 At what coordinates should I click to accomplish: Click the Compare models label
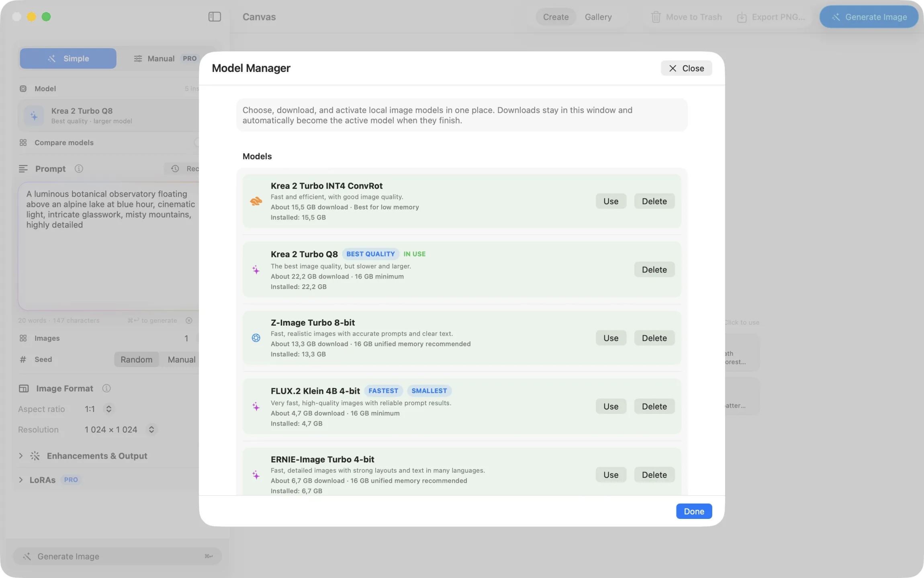pos(64,143)
